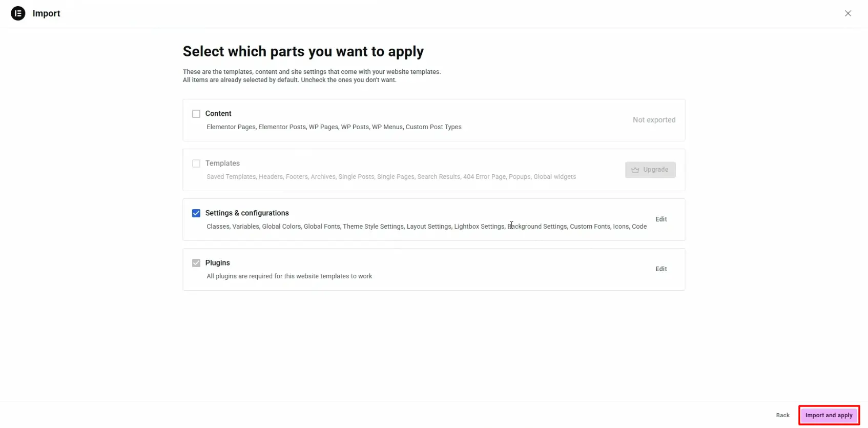Image resolution: width=868 pixels, height=428 pixels.
Task: Select the Templates label
Action: tap(222, 164)
